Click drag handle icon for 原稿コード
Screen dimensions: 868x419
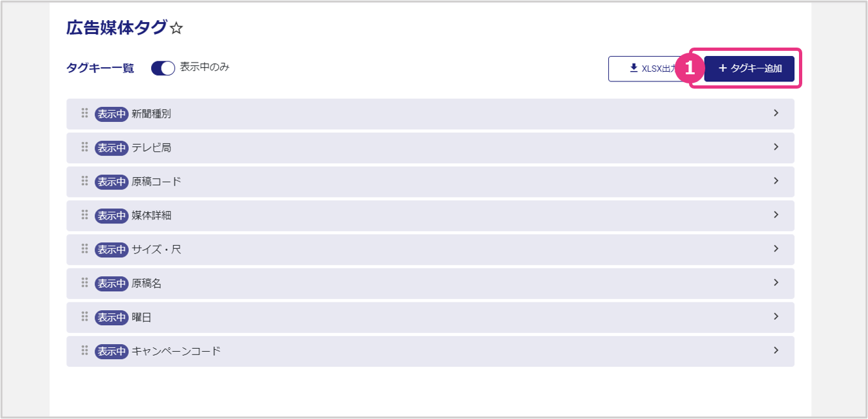(x=85, y=181)
